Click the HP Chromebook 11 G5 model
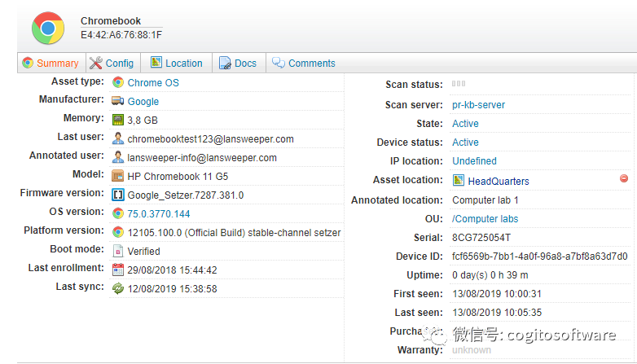 [x=178, y=177]
